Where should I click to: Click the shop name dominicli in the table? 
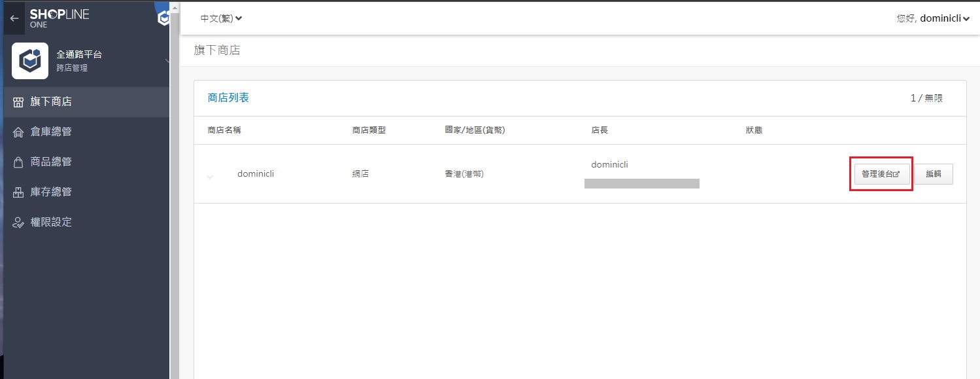pyautogui.click(x=256, y=174)
